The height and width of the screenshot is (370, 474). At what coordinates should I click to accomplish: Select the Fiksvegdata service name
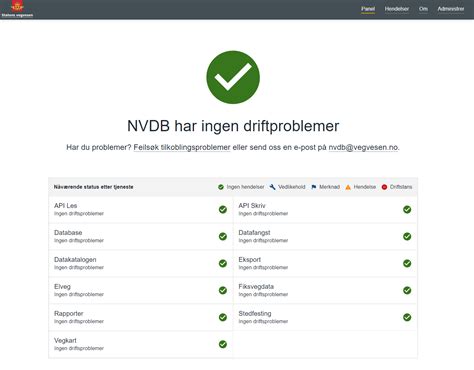coord(256,287)
